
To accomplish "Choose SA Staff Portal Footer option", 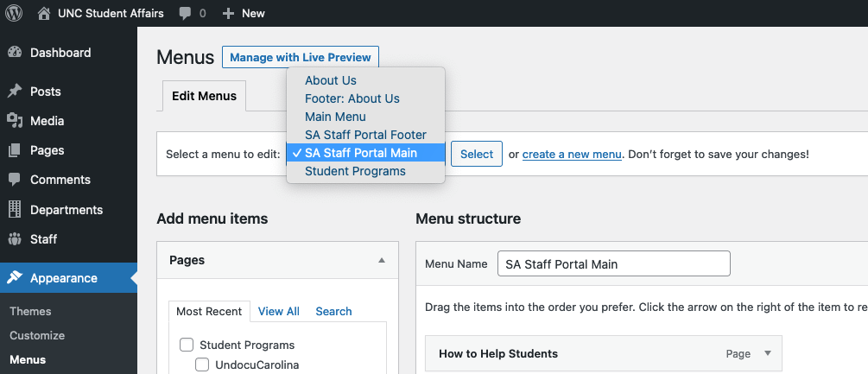I will coord(365,135).
